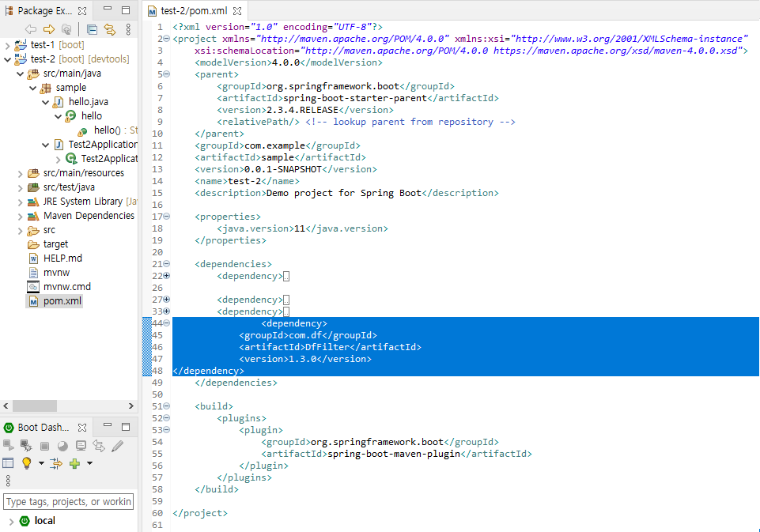Click the spring-boot-starter-parent artifactId text
Image resolution: width=760 pixels, height=532 pixels.
(x=355, y=98)
